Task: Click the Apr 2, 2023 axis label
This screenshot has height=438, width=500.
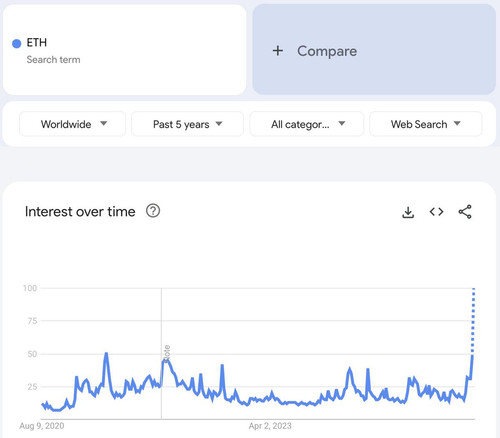Action: coord(270,426)
